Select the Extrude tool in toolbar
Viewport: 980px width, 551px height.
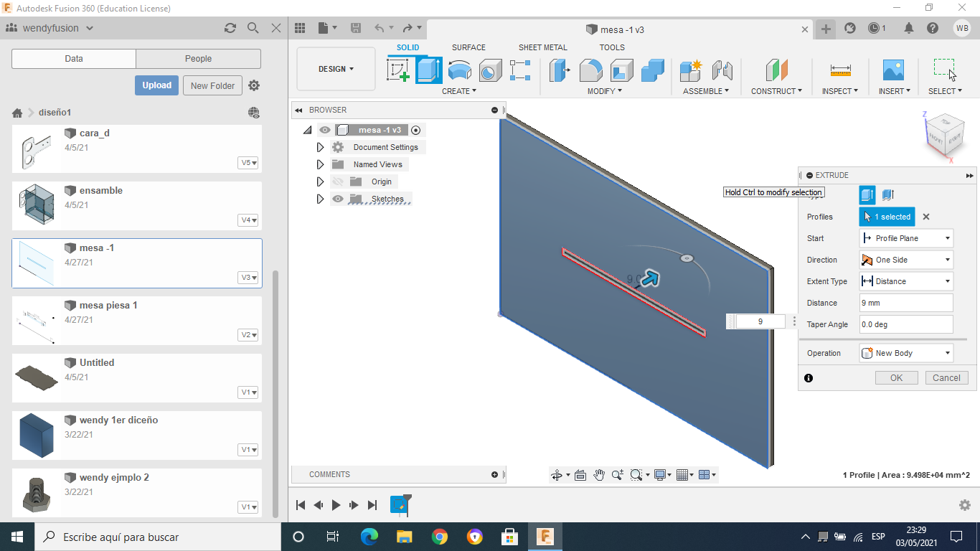429,70
